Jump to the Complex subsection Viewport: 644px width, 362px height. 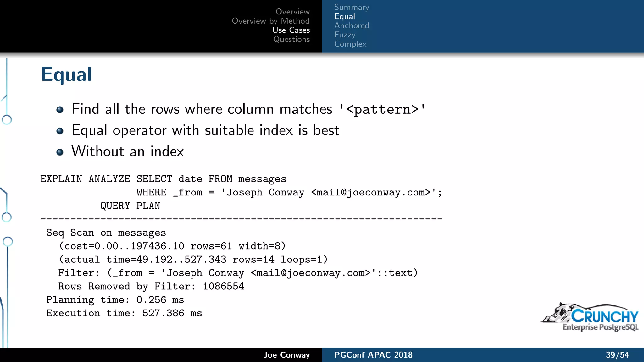coord(350,44)
